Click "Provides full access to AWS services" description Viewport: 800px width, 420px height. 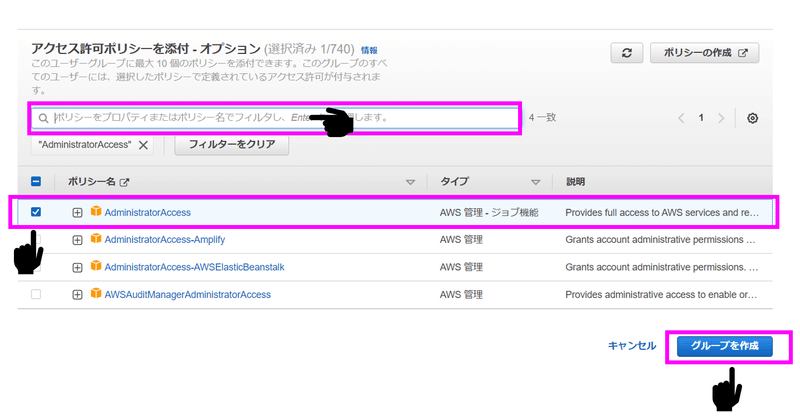pyautogui.click(x=662, y=212)
